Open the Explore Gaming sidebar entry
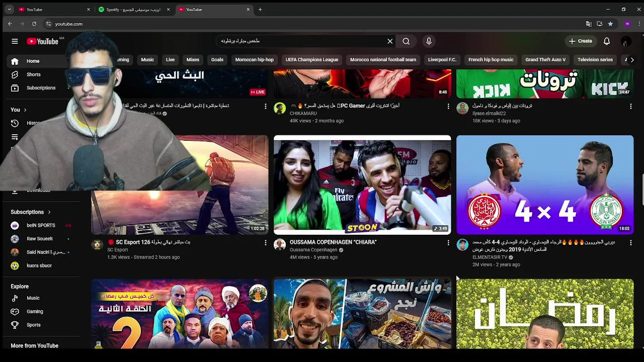 click(x=35, y=312)
